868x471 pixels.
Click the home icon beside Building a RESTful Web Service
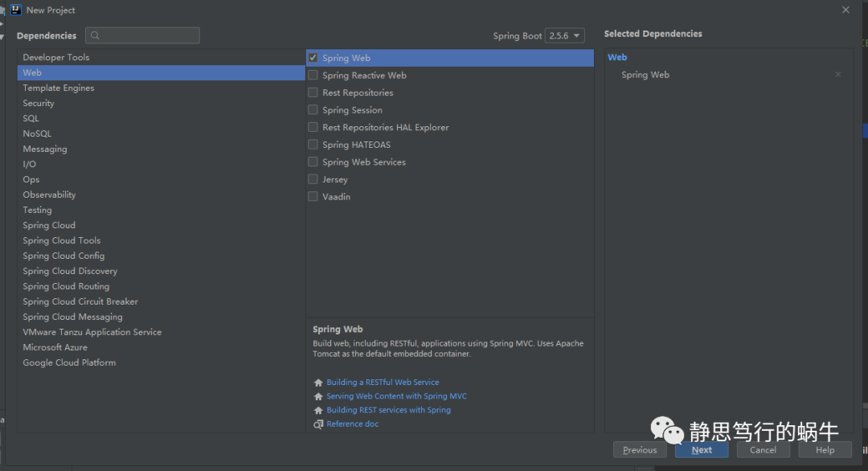[x=318, y=383]
